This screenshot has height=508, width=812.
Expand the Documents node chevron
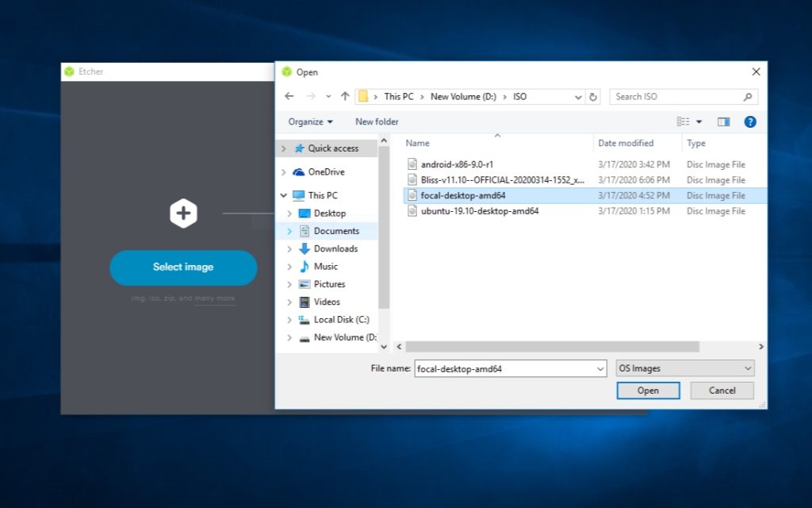[289, 231]
